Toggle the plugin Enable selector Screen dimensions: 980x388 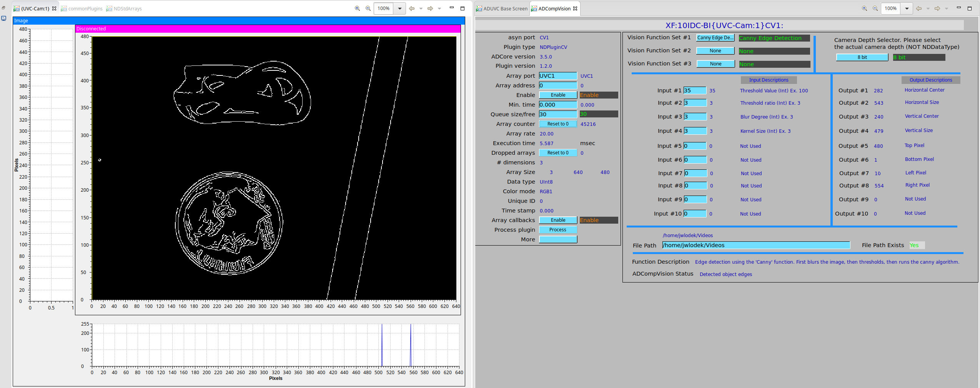pos(558,95)
